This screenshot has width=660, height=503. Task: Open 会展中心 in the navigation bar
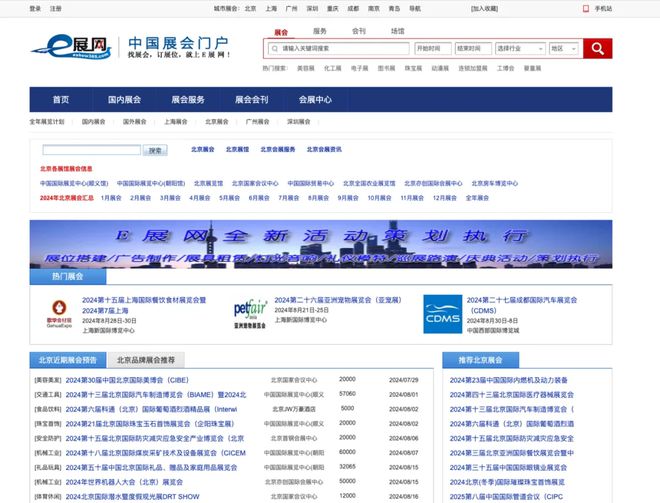315,100
